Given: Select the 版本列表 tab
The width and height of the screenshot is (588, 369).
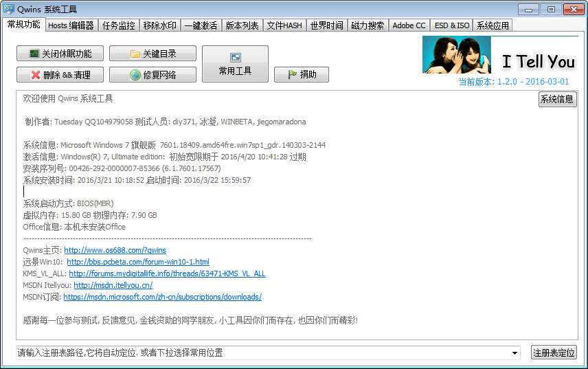Looking at the screenshot, I should click(242, 25).
